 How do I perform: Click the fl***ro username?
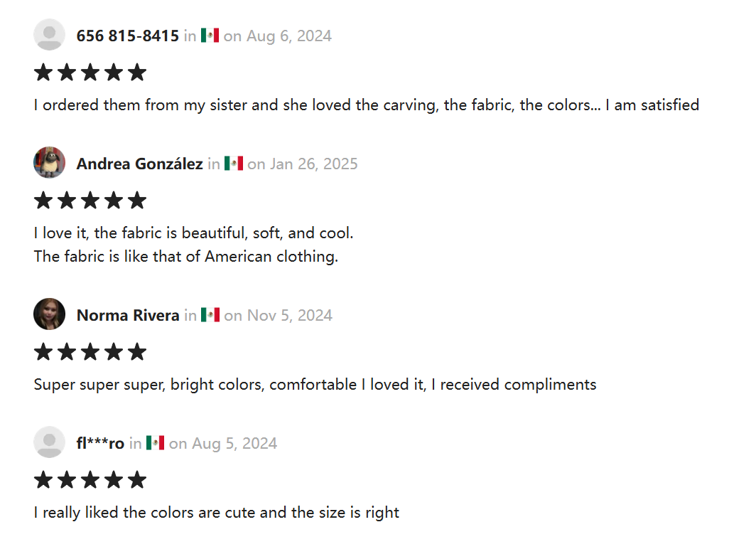coord(100,443)
